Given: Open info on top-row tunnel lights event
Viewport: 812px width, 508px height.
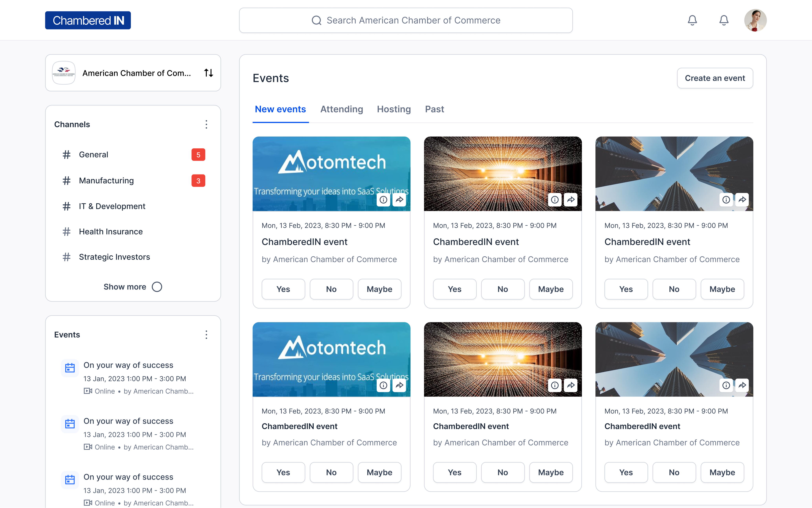Looking at the screenshot, I should click(555, 200).
